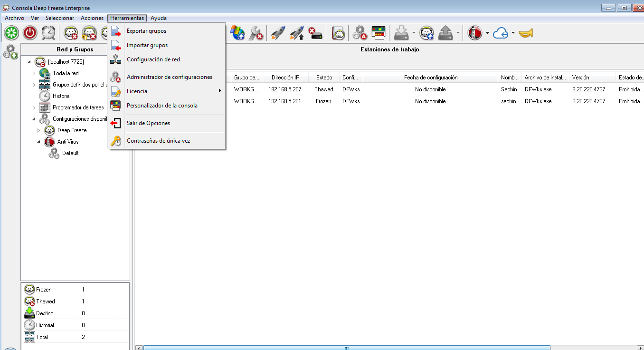Sort by Estado column header

tap(324, 77)
